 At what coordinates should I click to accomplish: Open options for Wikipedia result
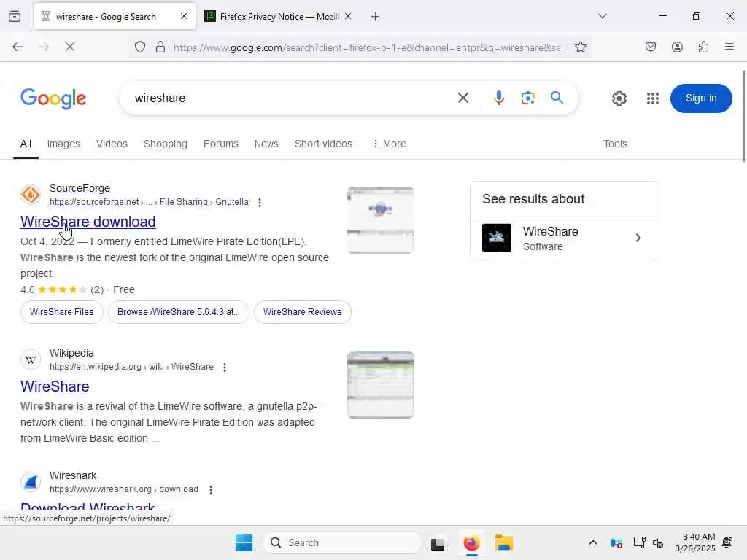click(x=225, y=367)
